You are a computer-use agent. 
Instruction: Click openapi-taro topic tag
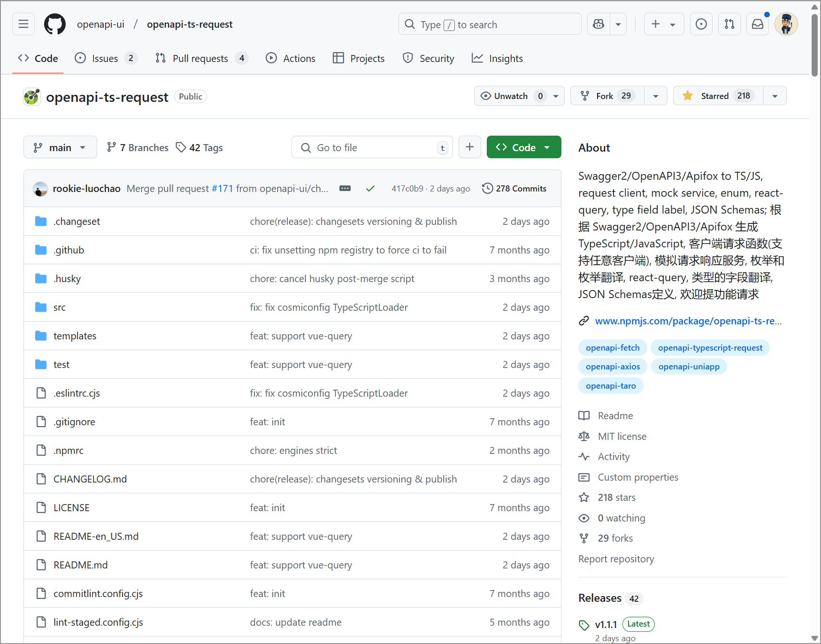pyautogui.click(x=611, y=386)
